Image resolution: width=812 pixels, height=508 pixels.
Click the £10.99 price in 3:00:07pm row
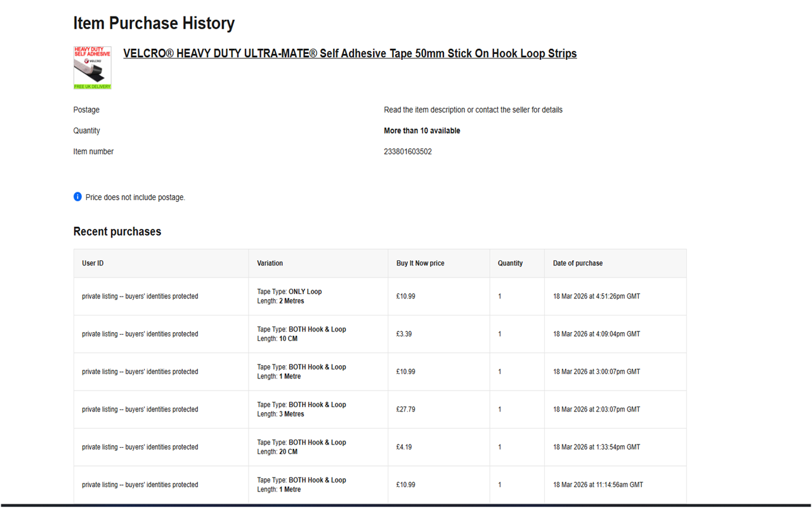pyautogui.click(x=406, y=371)
